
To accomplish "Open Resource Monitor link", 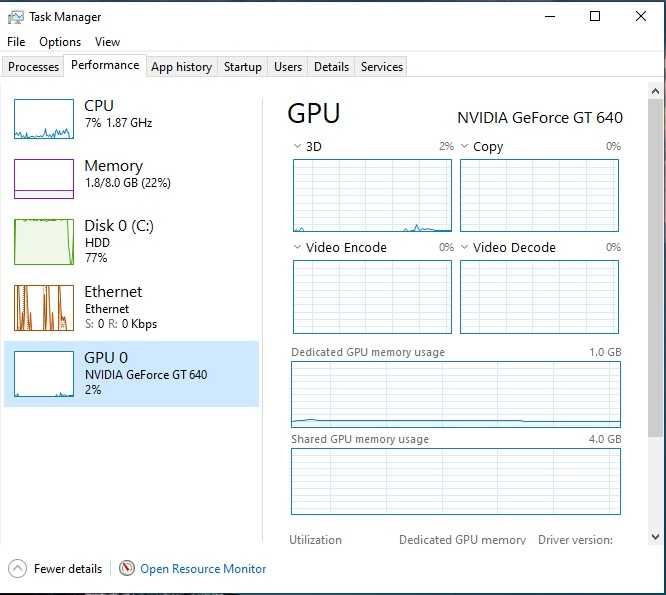I will tap(203, 569).
